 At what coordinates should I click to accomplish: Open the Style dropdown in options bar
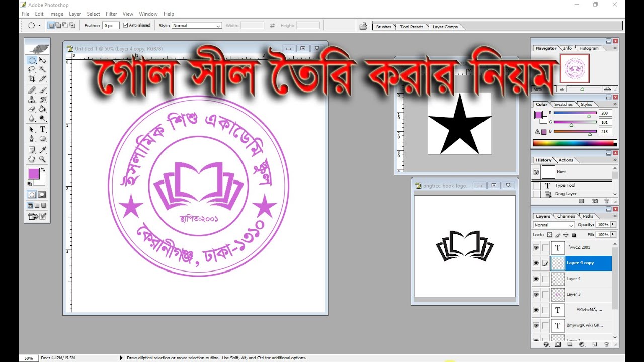click(197, 25)
